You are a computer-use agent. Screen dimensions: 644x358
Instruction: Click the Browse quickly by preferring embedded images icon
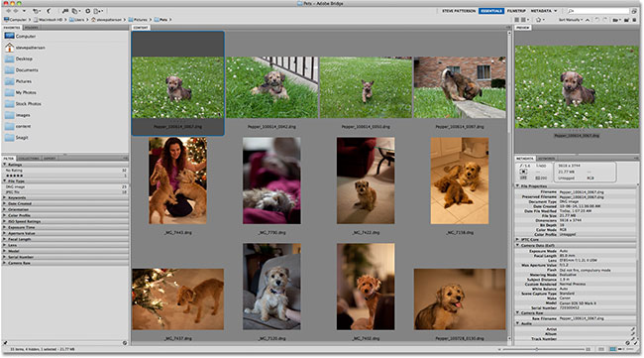(517, 19)
